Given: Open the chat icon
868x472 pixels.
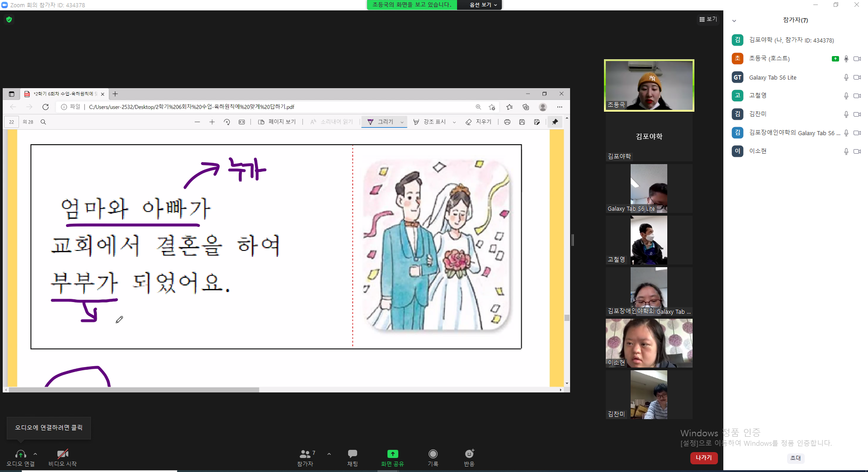Looking at the screenshot, I should click(353, 453).
